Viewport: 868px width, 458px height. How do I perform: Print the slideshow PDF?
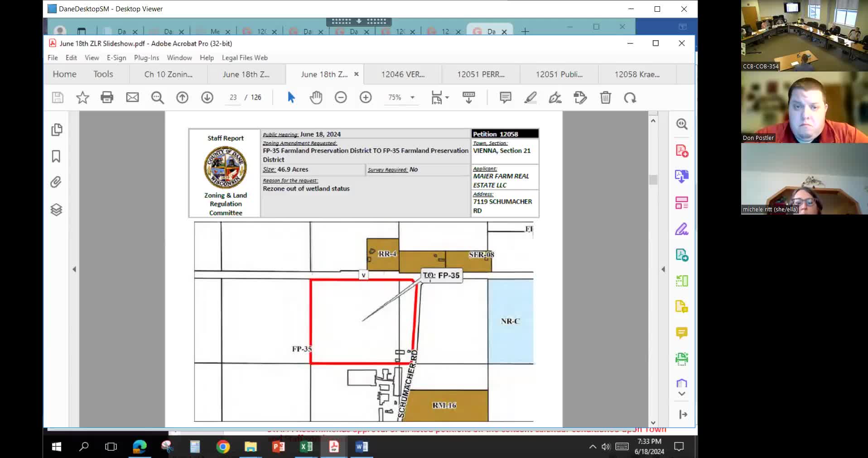[x=107, y=97]
